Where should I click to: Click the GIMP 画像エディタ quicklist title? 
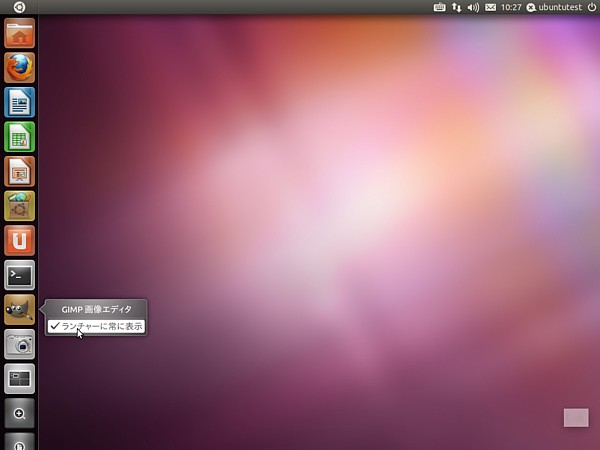point(96,309)
